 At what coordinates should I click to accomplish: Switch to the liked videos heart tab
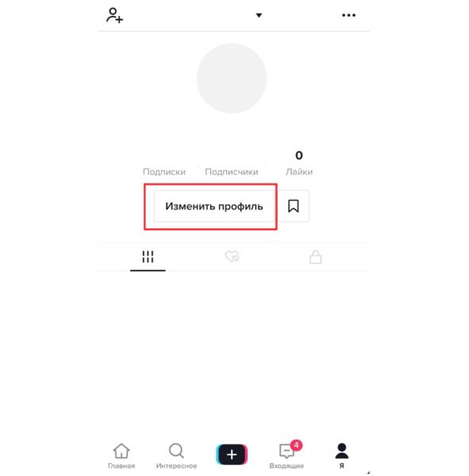coord(232,257)
